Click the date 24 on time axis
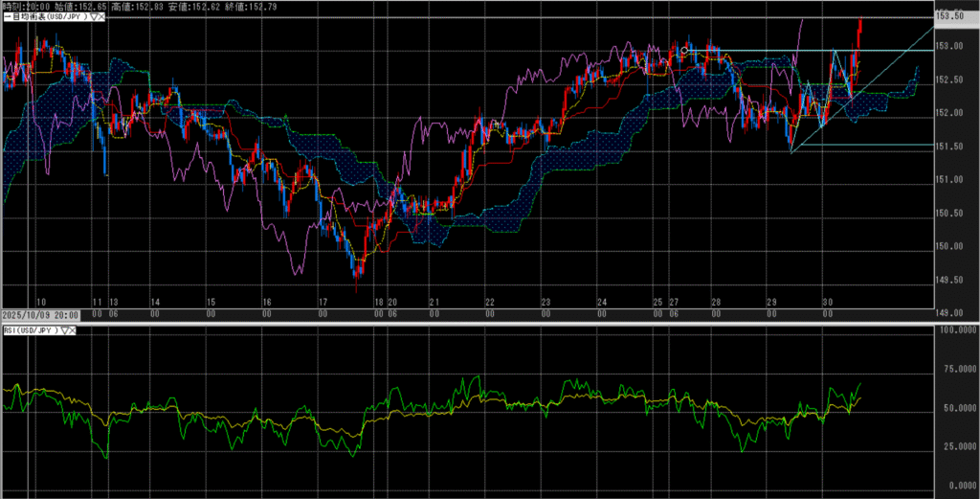 601,301
